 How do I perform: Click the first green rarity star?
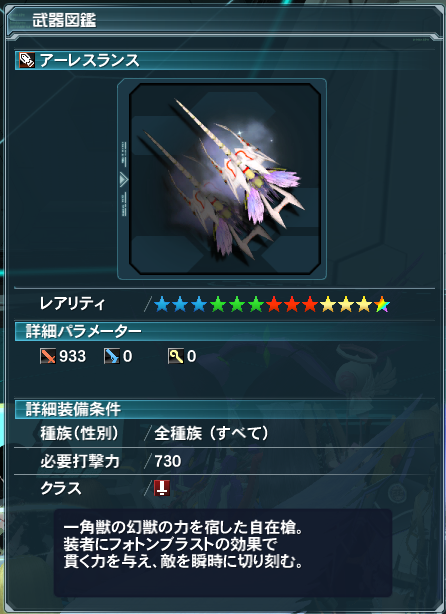[x=218, y=304]
